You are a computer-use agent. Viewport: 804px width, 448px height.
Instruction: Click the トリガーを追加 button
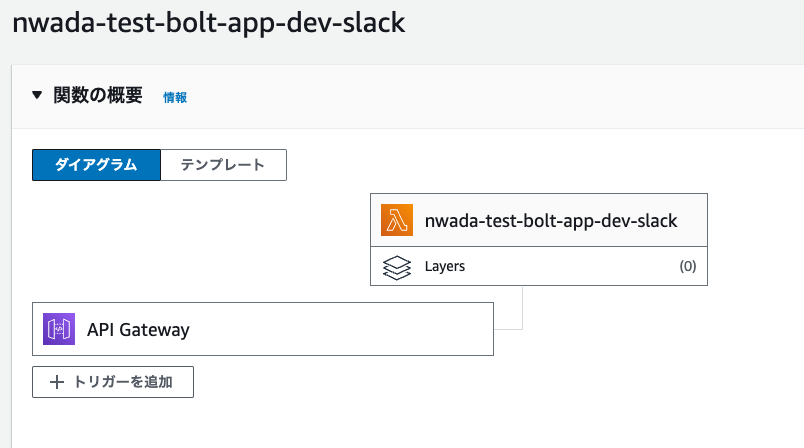point(113,382)
